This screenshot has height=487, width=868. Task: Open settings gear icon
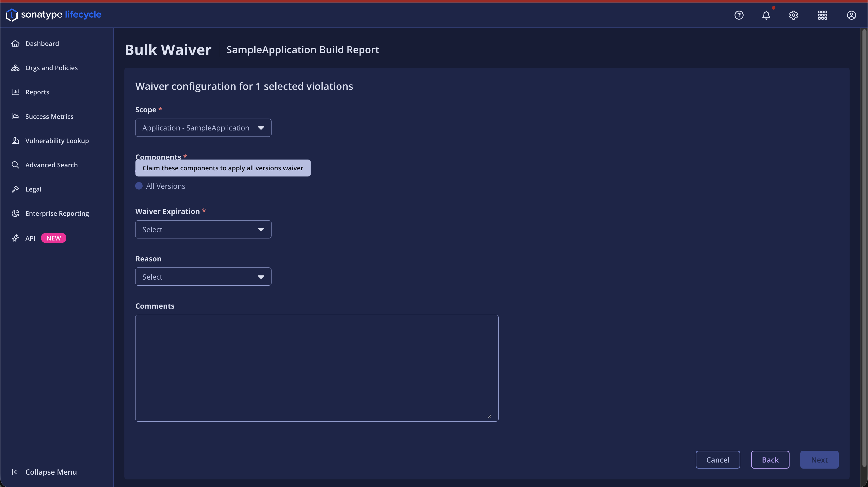793,15
